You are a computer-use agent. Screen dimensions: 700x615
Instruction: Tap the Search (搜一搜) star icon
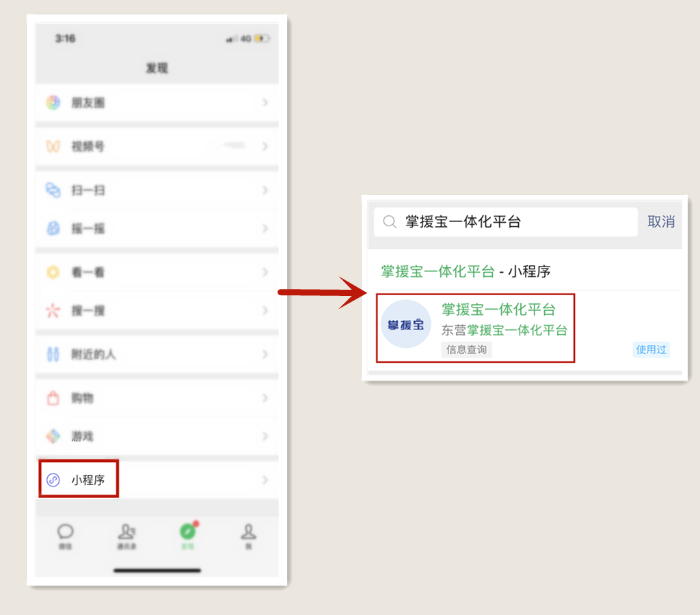(x=53, y=310)
